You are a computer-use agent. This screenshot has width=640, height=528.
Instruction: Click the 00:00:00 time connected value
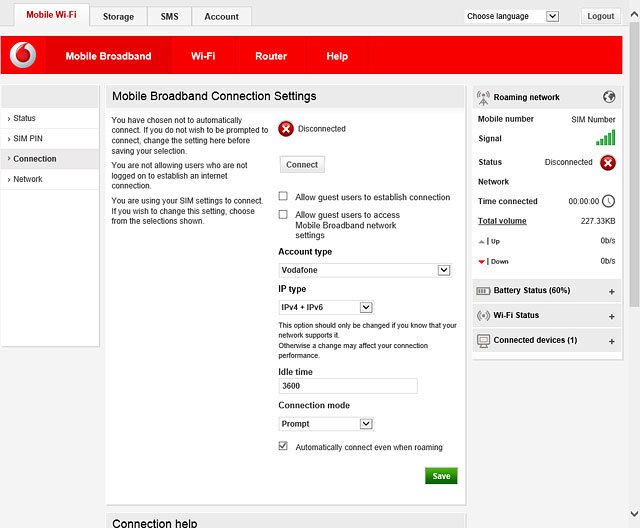click(584, 201)
